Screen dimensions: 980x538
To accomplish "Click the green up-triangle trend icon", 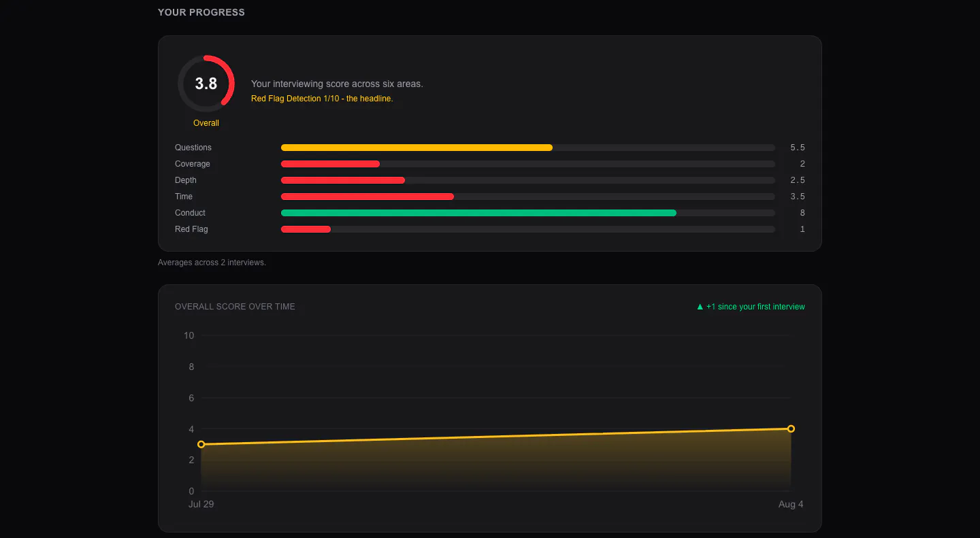I will [x=700, y=307].
